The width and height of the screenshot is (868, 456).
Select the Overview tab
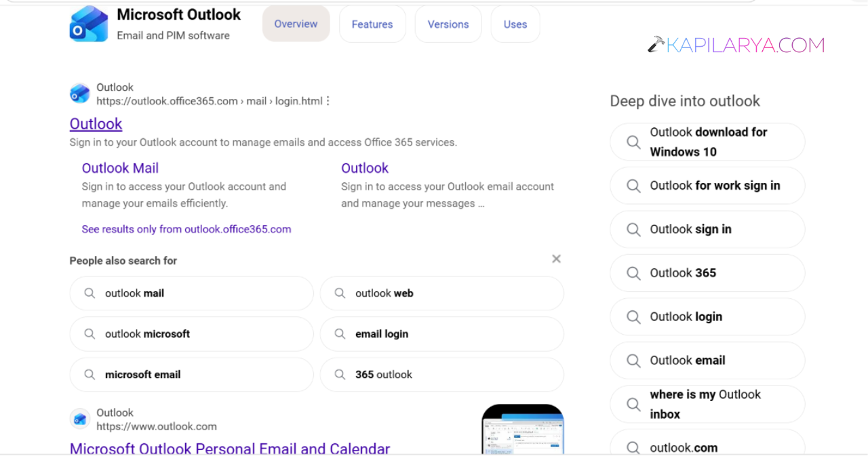[x=296, y=24]
